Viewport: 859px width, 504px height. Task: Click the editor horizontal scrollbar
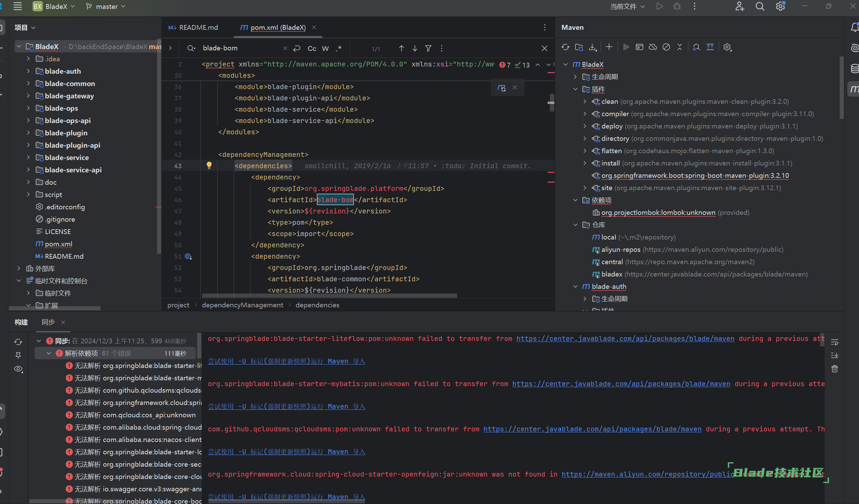[329, 295]
